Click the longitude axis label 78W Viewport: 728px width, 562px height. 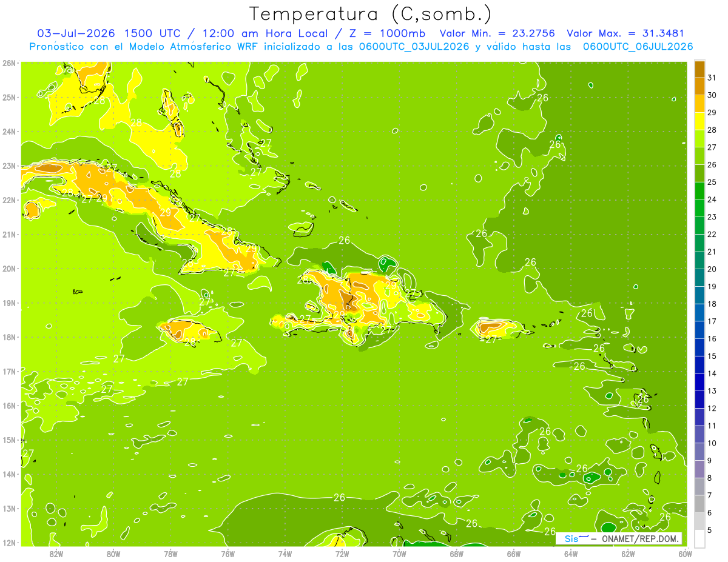point(170,554)
